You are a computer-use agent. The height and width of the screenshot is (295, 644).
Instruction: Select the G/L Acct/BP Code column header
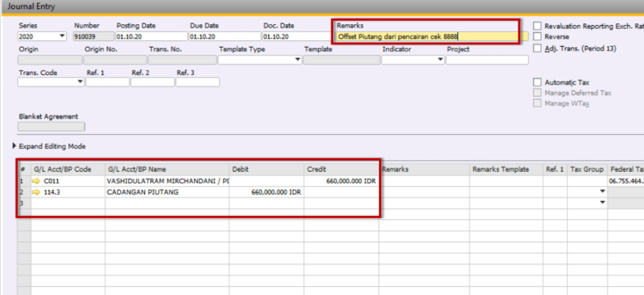tap(68, 169)
